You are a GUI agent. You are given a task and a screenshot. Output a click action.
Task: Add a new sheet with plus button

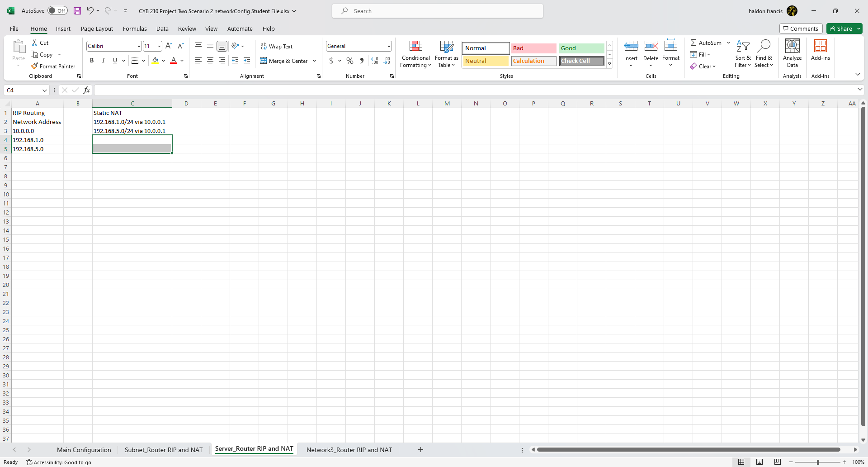[x=420, y=449]
